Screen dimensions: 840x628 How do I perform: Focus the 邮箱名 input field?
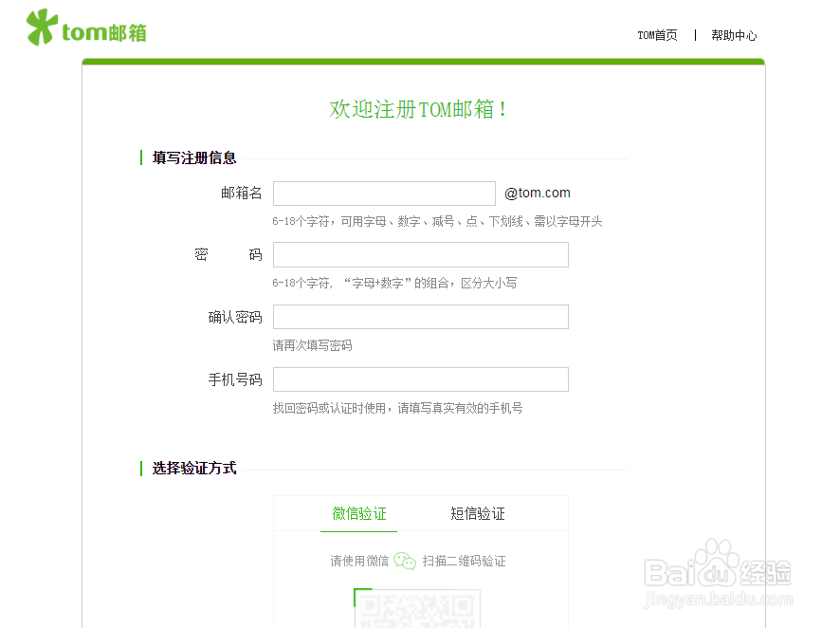384,194
